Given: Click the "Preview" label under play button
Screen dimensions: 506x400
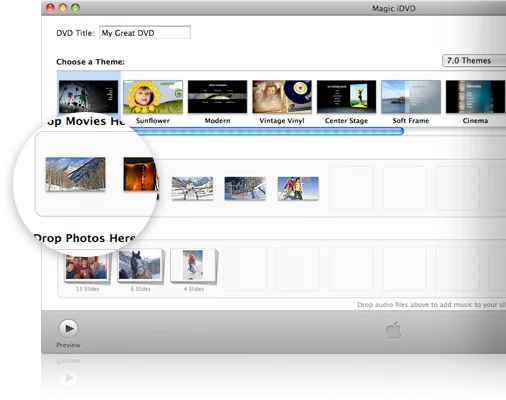Looking at the screenshot, I should 68,345.
